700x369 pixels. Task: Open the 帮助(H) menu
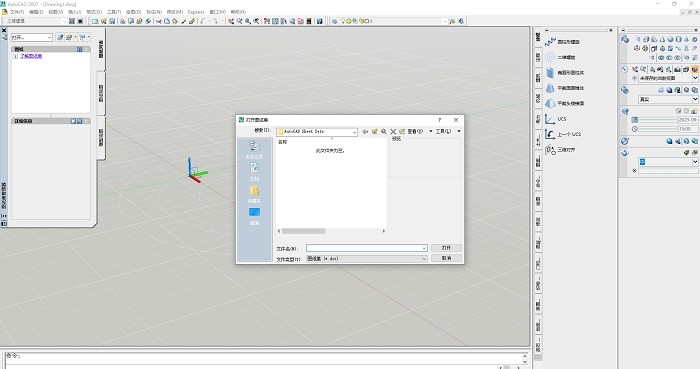[x=238, y=12]
